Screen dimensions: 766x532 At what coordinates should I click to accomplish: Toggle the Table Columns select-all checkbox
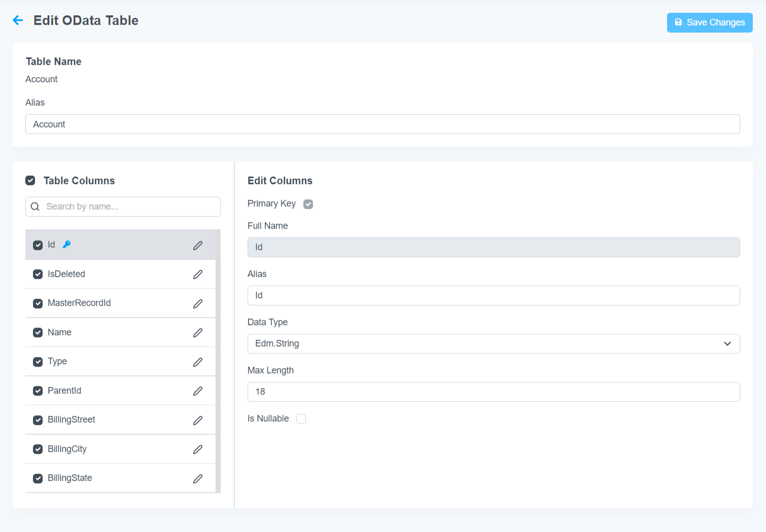click(x=30, y=181)
